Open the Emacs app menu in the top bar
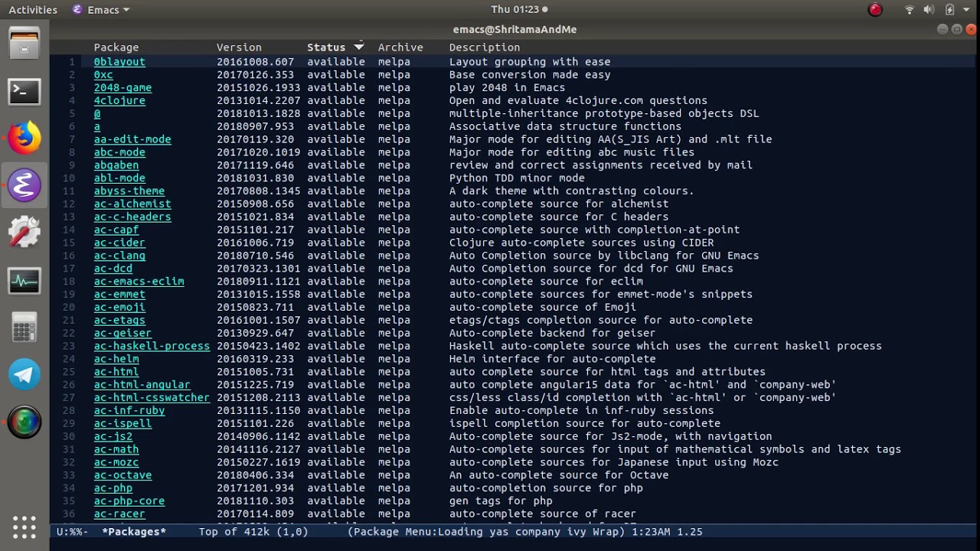Image resolution: width=980 pixels, height=551 pixels. point(101,10)
